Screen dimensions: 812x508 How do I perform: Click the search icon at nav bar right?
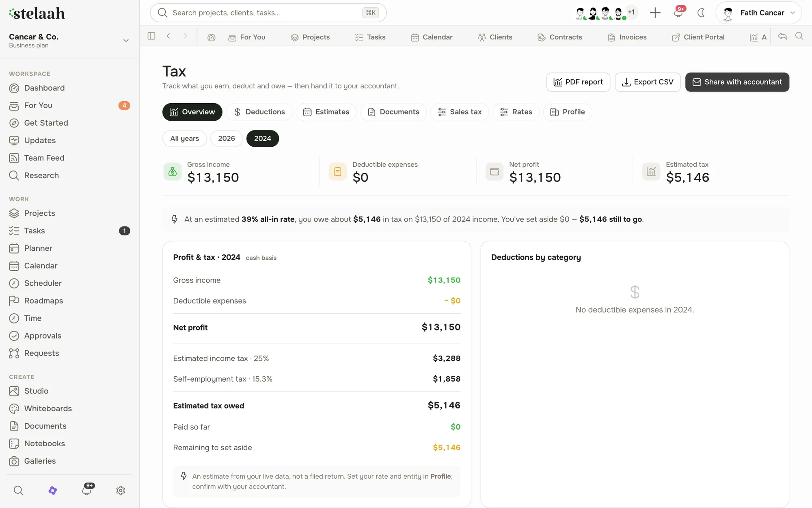coord(799,36)
